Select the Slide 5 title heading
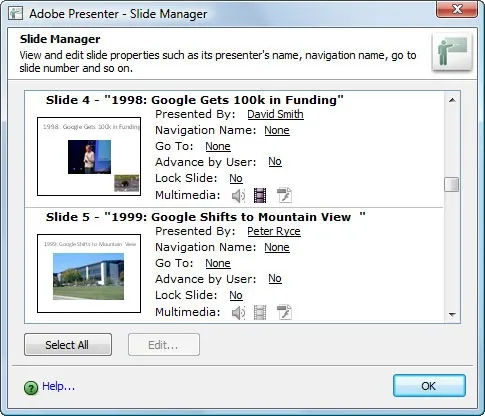The width and height of the screenshot is (485, 416). (x=206, y=217)
